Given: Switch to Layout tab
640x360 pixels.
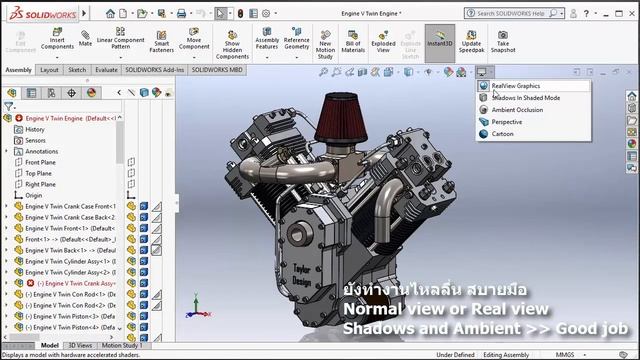Looking at the screenshot, I should click(x=49, y=70).
